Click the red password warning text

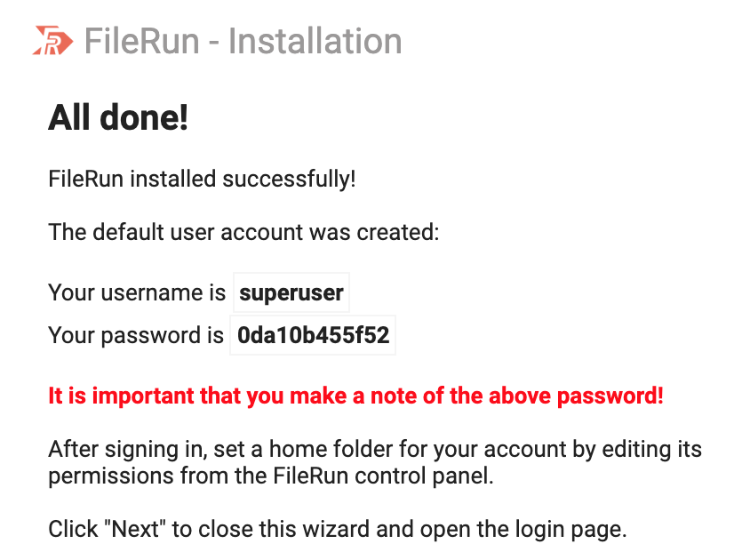[x=355, y=395]
